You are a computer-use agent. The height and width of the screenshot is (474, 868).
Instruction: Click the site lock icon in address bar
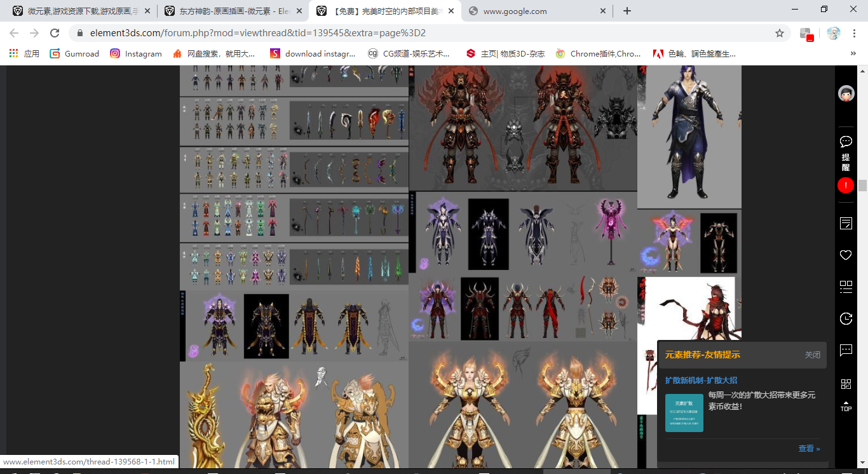pyautogui.click(x=80, y=33)
